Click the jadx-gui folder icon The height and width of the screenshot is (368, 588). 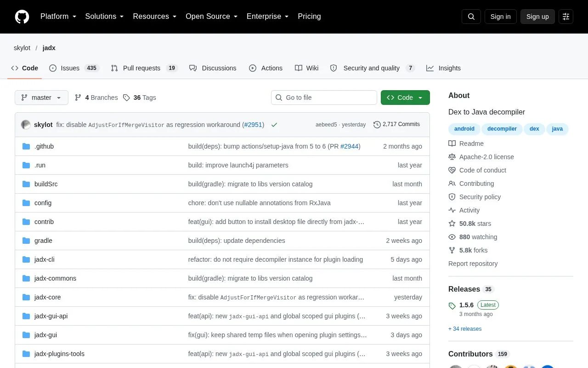(x=26, y=335)
